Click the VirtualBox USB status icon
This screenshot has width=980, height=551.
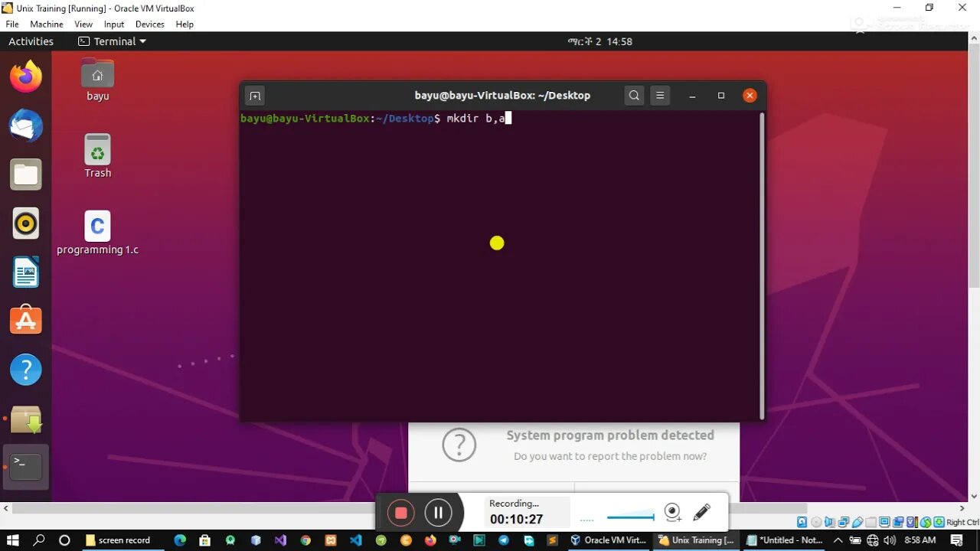pyautogui.click(x=857, y=523)
